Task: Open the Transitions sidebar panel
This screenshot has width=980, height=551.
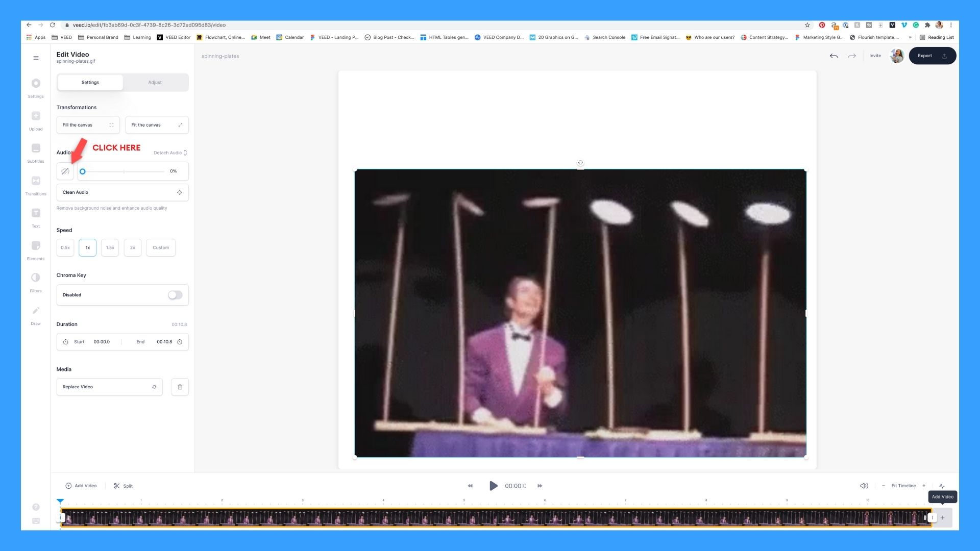Action: (x=36, y=181)
